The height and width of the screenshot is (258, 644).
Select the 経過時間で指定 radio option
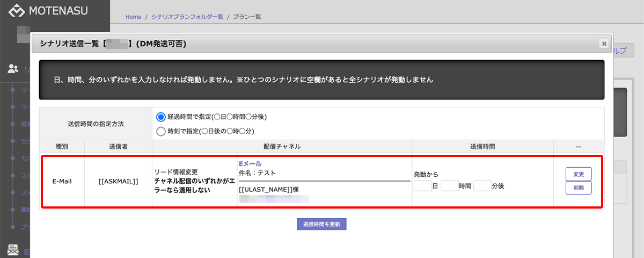click(x=160, y=117)
